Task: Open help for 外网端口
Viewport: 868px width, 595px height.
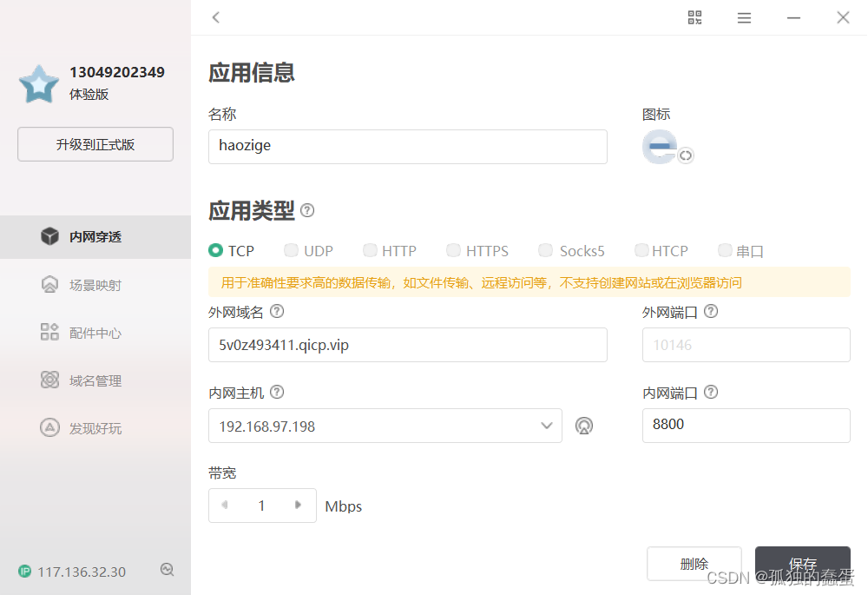Action: 711,311
